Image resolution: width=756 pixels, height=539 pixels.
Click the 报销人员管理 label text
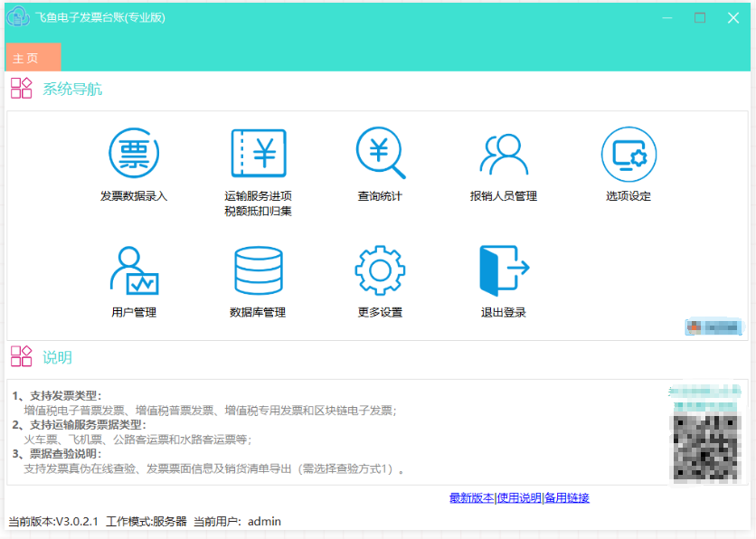tap(504, 196)
